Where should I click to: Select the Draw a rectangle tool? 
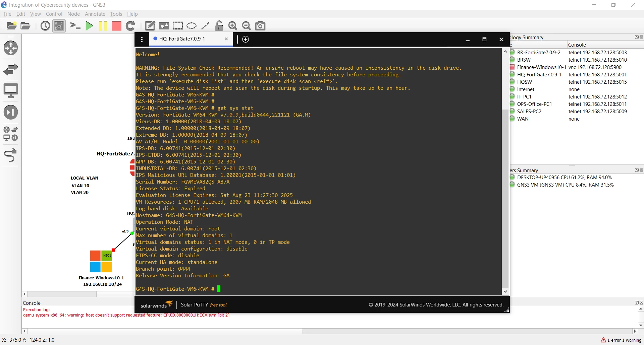click(x=178, y=26)
